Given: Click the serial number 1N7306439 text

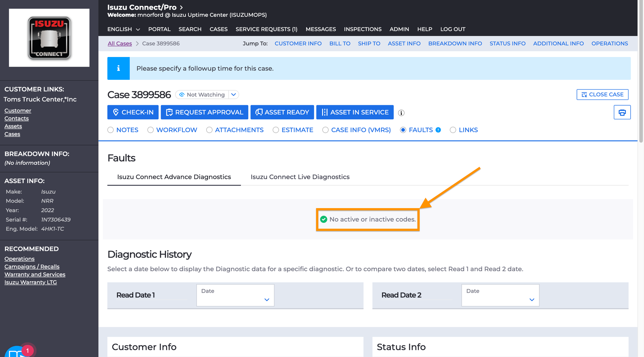Looking at the screenshot, I should (x=56, y=220).
